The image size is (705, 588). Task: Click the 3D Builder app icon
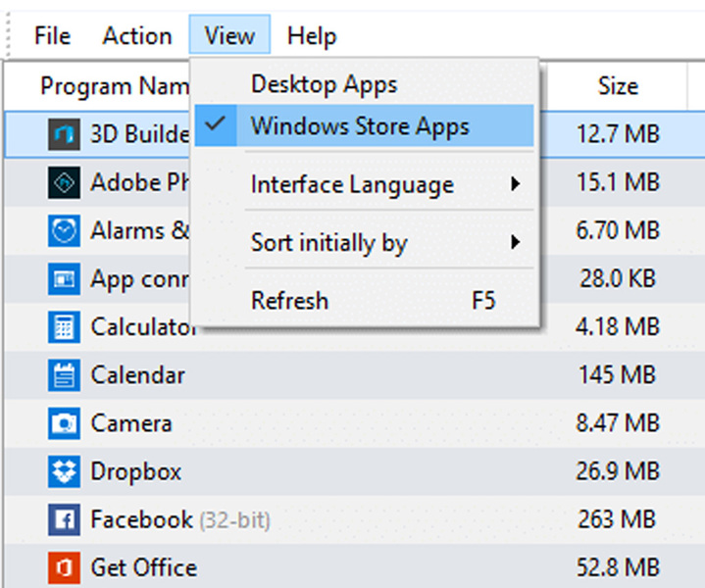[64, 134]
